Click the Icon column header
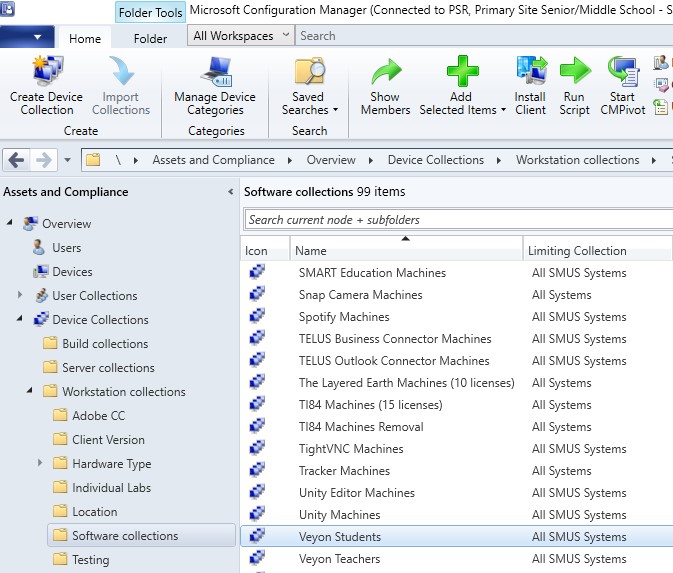 click(265, 251)
